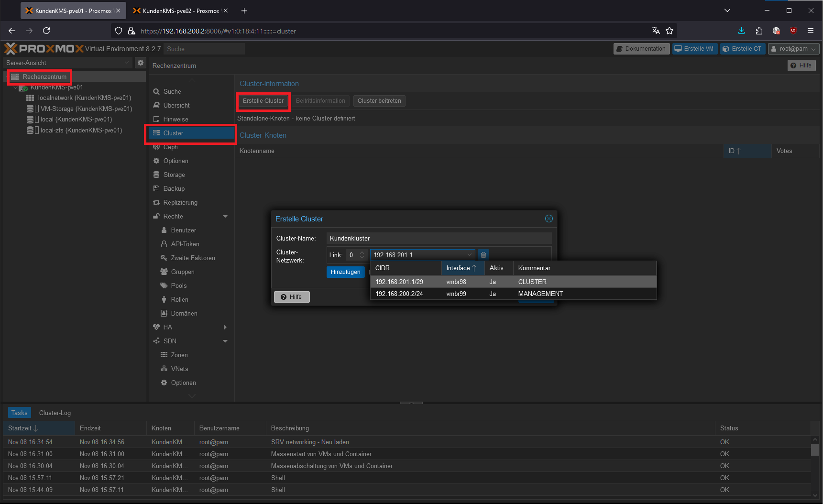Screen dimensions: 823x504
Task: Open the uBlock Origin extension icon
Action: point(793,31)
